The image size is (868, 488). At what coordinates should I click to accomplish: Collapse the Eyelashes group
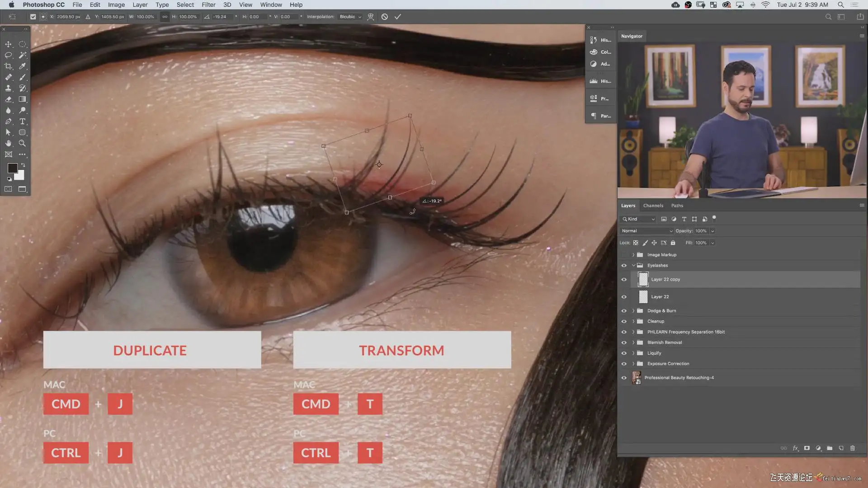click(633, 266)
